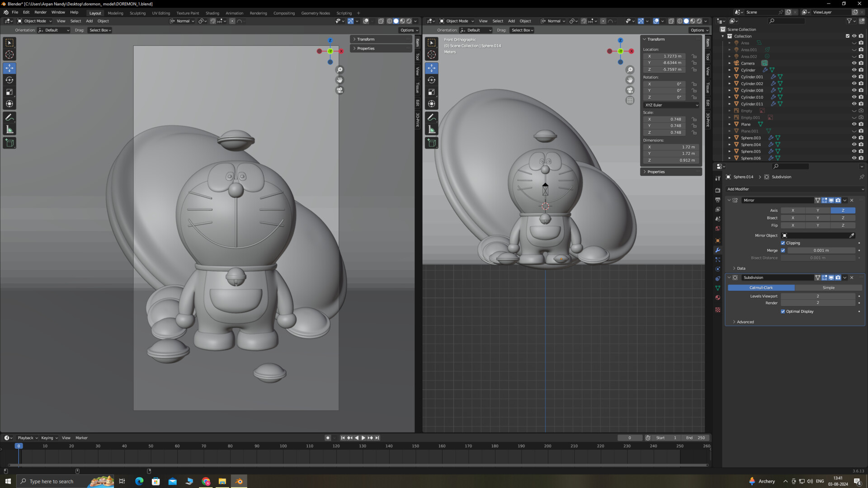Select the Rotate tool in left viewport
868x488 pixels.
[9, 80]
